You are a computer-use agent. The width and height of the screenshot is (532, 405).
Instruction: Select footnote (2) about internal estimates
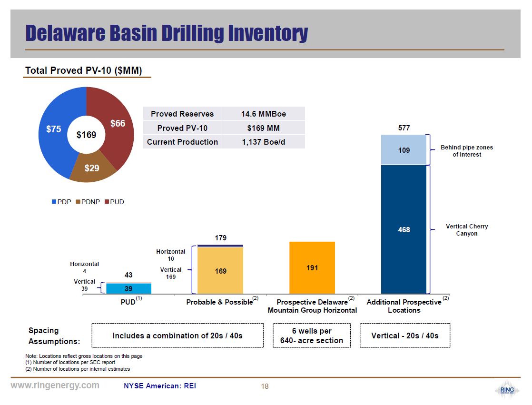(x=78, y=369)
